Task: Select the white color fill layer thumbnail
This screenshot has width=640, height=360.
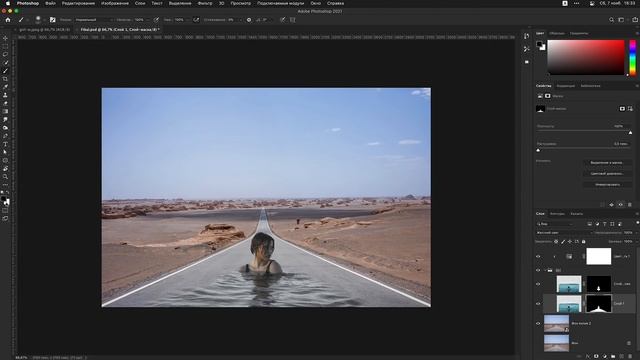Action: pyautogui.click(x=599, y=256)
